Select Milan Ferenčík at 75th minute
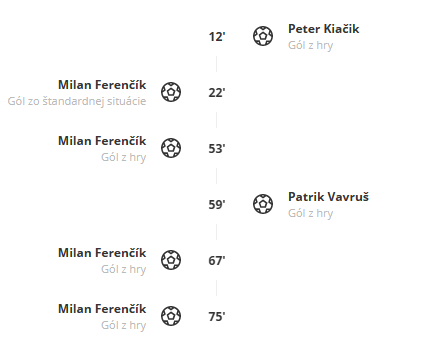The image size is (440, 361). coord(102,309)
